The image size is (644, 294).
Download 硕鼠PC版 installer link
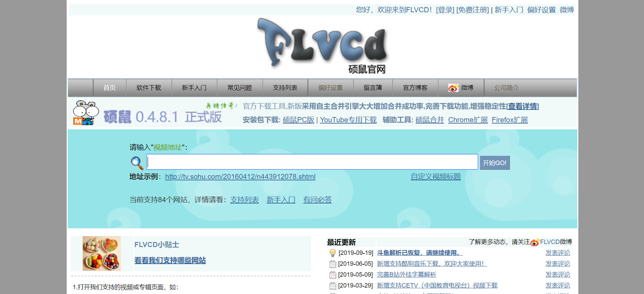click(x=298, y=120)
